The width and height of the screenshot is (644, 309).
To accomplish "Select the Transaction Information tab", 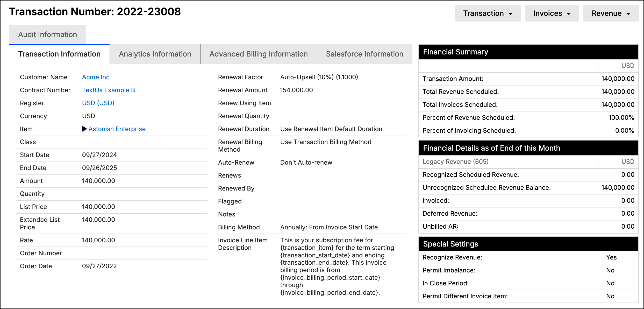I will (x=59, y=54).
